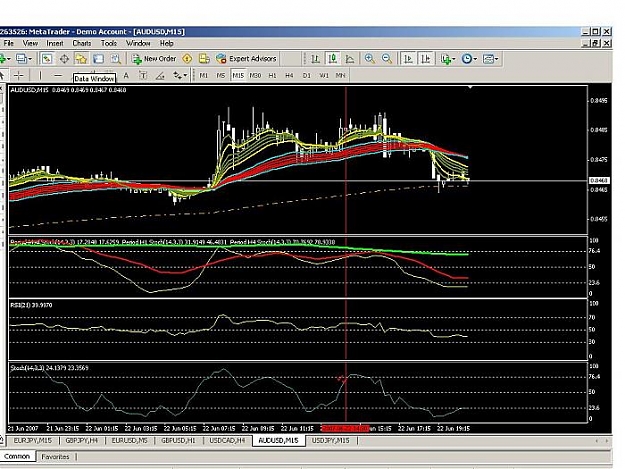Open the File menu
Viewport: 625px width, 469px height.
pyautogui.click(x=8, y=43)
